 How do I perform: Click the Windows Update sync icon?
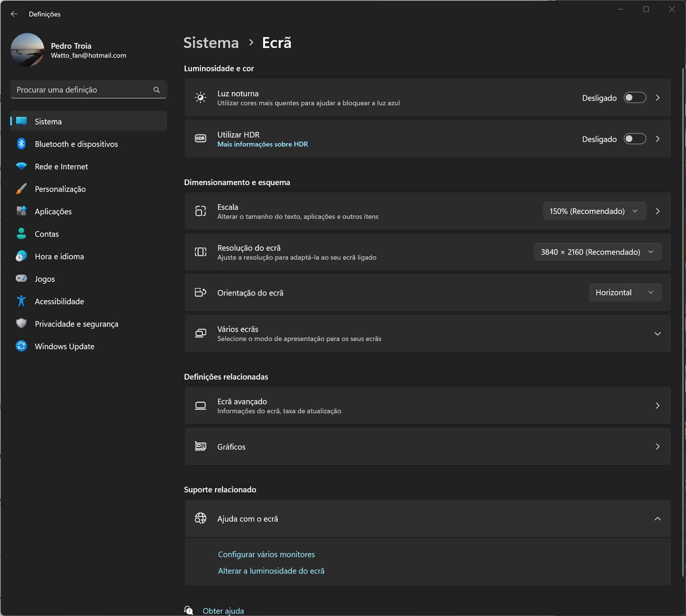pos(21,346)
